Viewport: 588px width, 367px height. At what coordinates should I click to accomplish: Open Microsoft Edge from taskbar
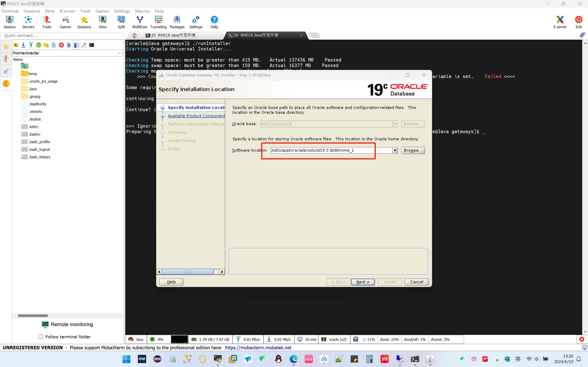293,359
